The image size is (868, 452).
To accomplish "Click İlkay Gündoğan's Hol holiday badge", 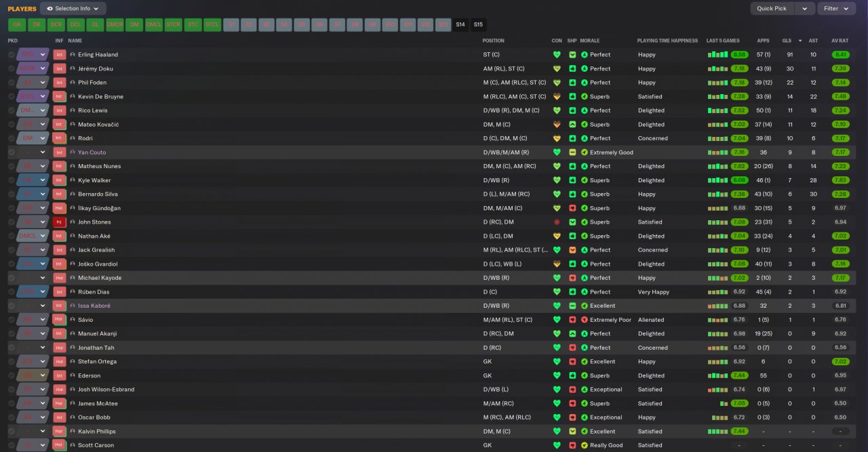I will tap(59, 208).
